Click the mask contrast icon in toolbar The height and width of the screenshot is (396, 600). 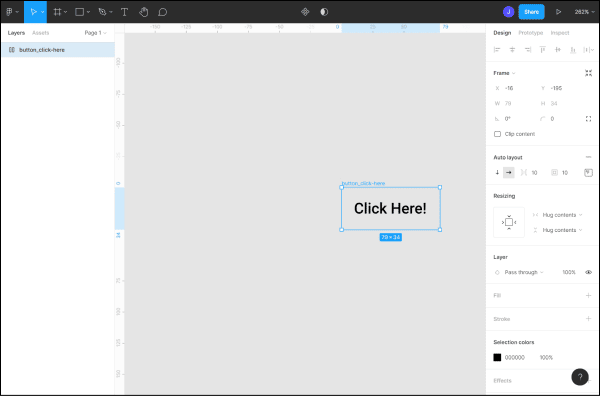click(324, 12)
